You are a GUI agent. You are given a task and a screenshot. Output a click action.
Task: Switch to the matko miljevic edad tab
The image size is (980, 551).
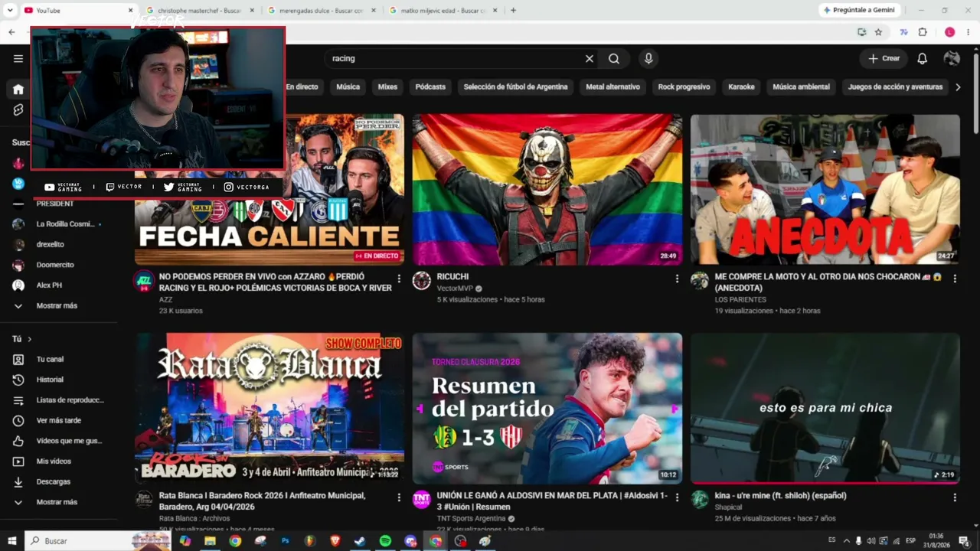[443, 10]
